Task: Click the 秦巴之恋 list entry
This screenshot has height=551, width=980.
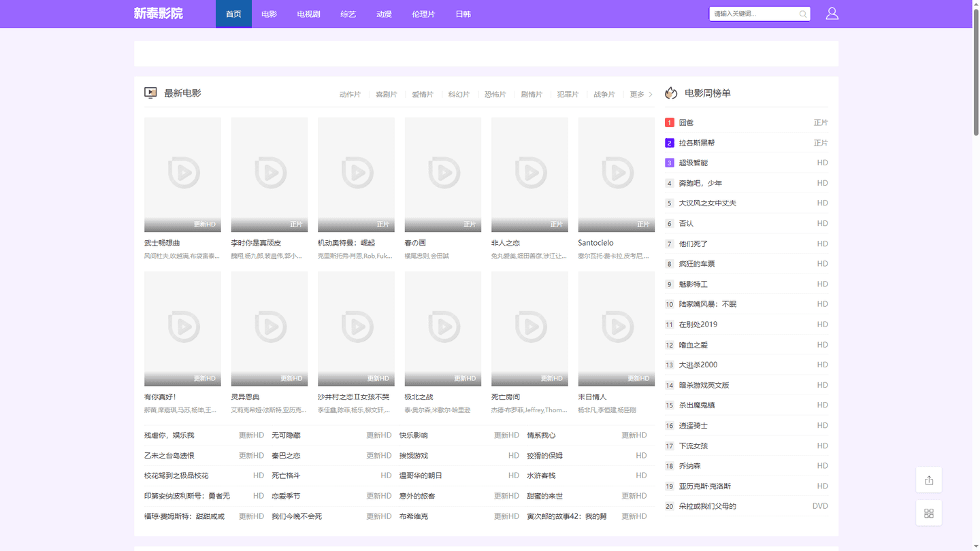Action: tap(286, 456)
